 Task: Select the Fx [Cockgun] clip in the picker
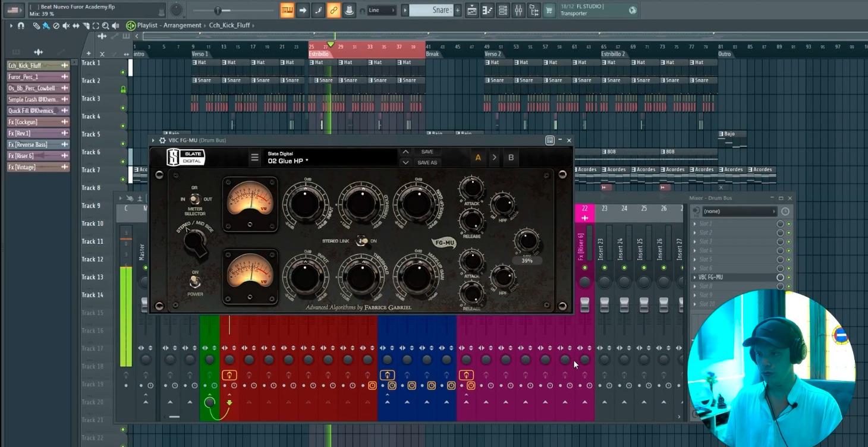(x=38, y=122)
